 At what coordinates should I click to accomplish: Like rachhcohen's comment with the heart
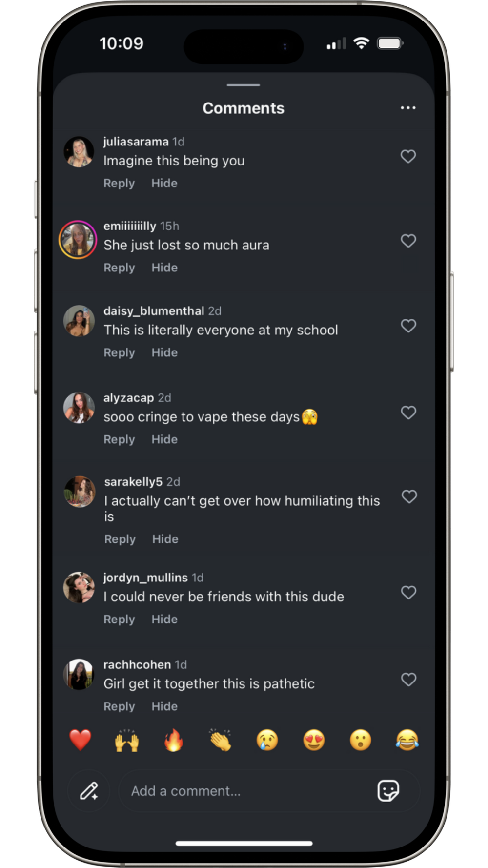coord(408,680)
